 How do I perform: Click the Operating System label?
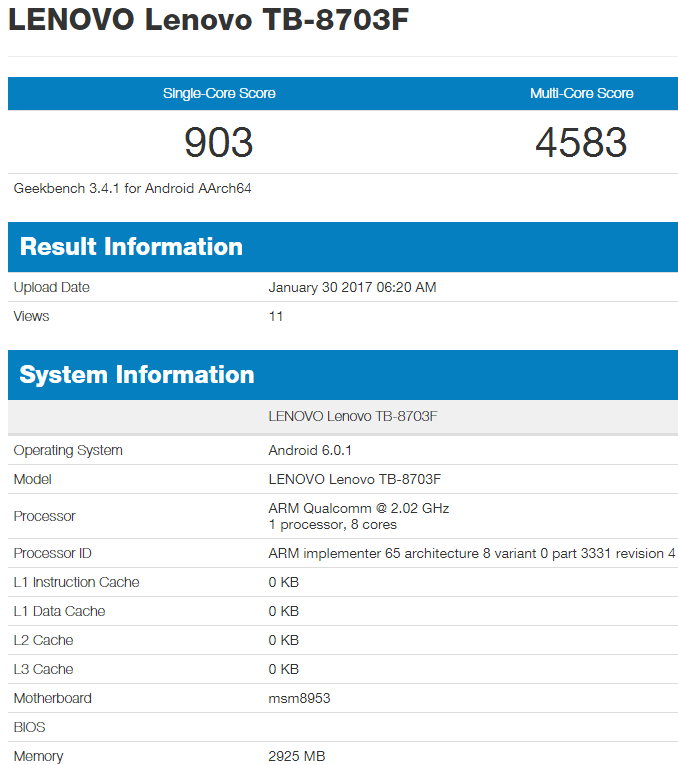coord(68,450)
